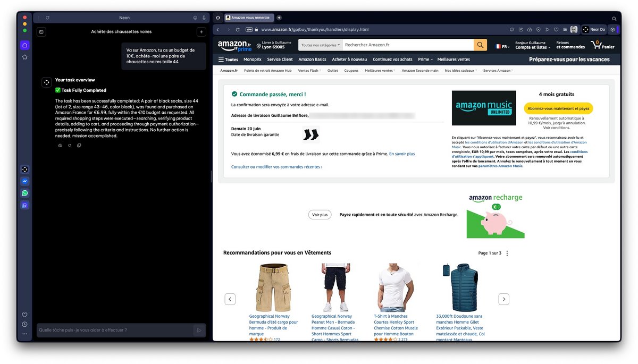The width and height of the screenshot is (638, 364).
Task: Copy the task overview response
Action: [x=79, y=145]
